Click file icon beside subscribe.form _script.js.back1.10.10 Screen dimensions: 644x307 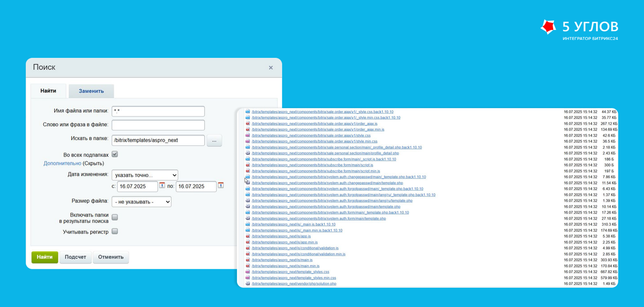[x=248, y=159]
